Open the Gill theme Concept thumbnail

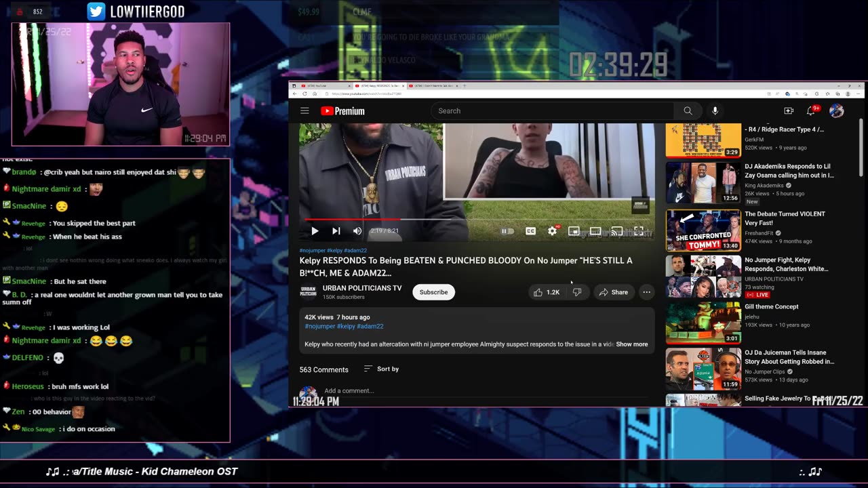coord(703,323)
